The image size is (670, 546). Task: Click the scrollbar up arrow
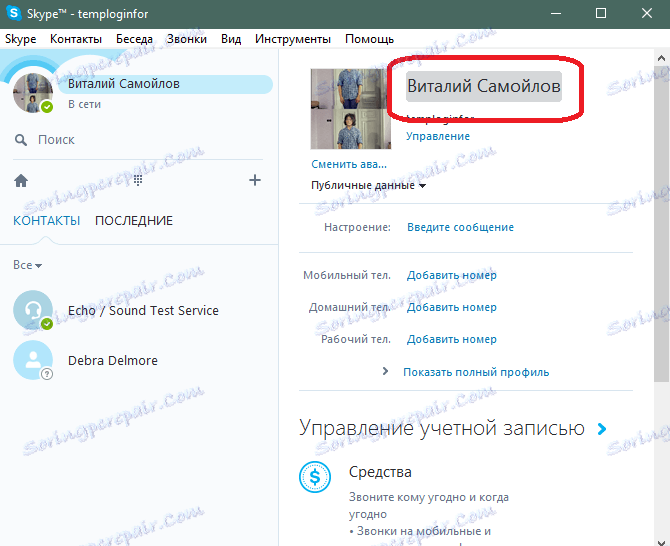point(661,58)
